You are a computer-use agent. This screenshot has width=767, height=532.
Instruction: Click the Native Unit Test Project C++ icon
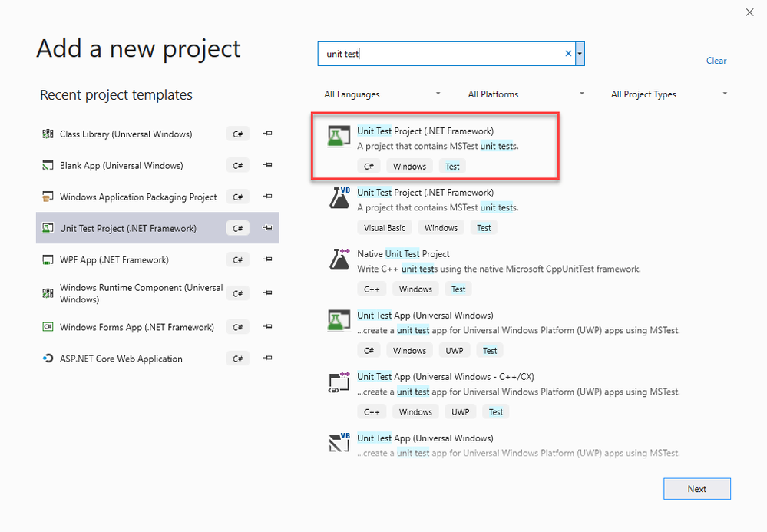click(339, 259)
